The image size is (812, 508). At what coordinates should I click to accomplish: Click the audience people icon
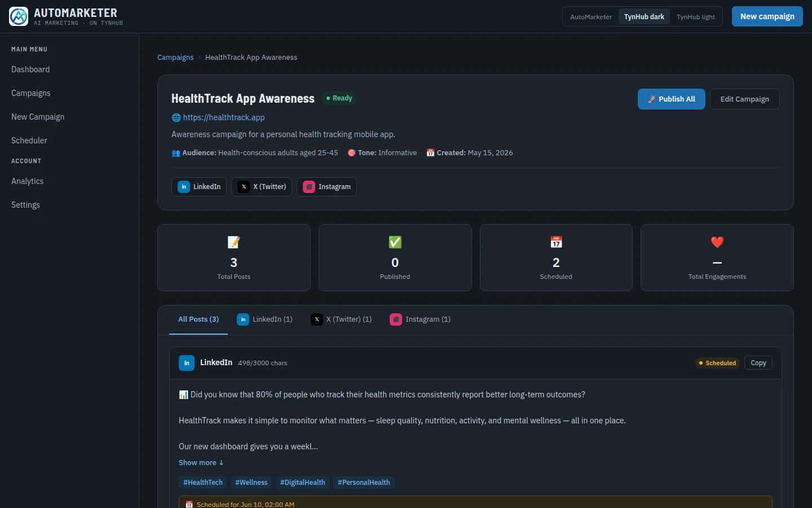176,153
